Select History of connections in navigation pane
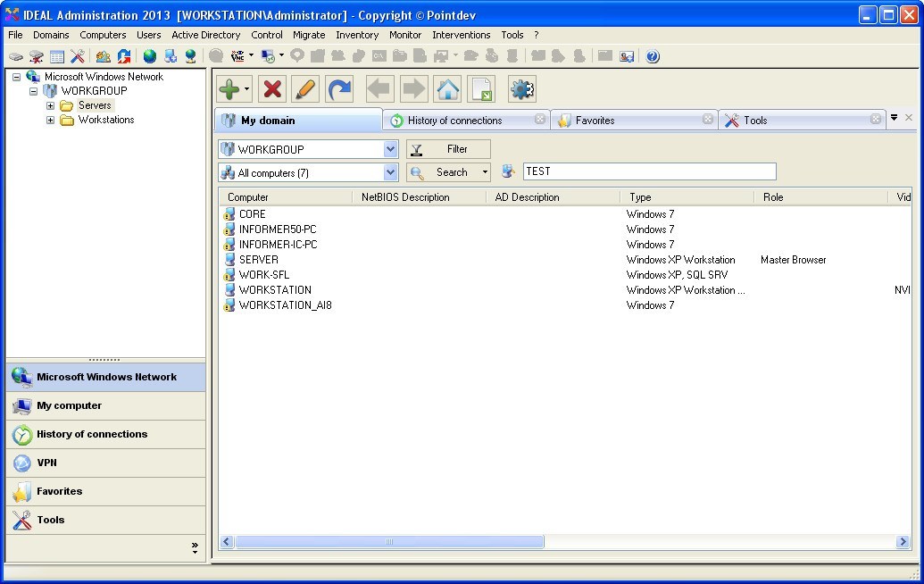 [x=106, y=434]
